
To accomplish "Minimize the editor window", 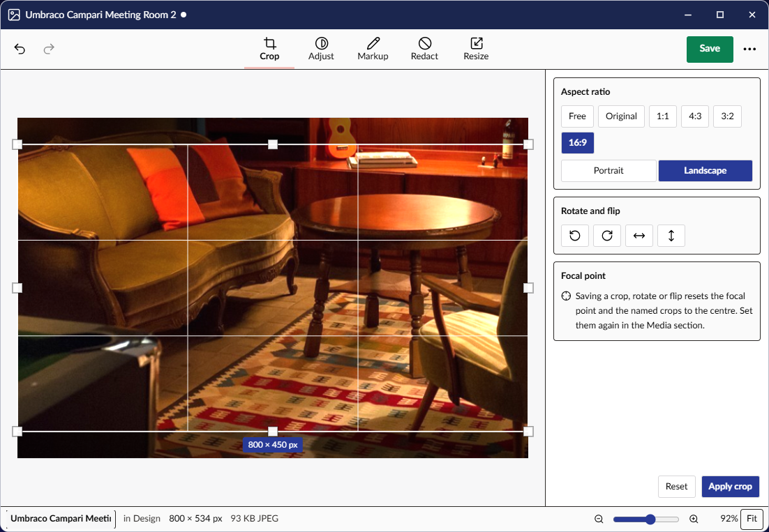I will pos(687,15).
